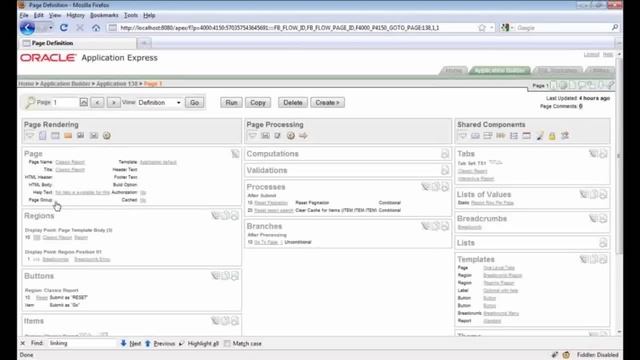The height and width of the screenshot is (360, 640).
Task: Click the lock icon in Shared Components
Action: (552, 136)
